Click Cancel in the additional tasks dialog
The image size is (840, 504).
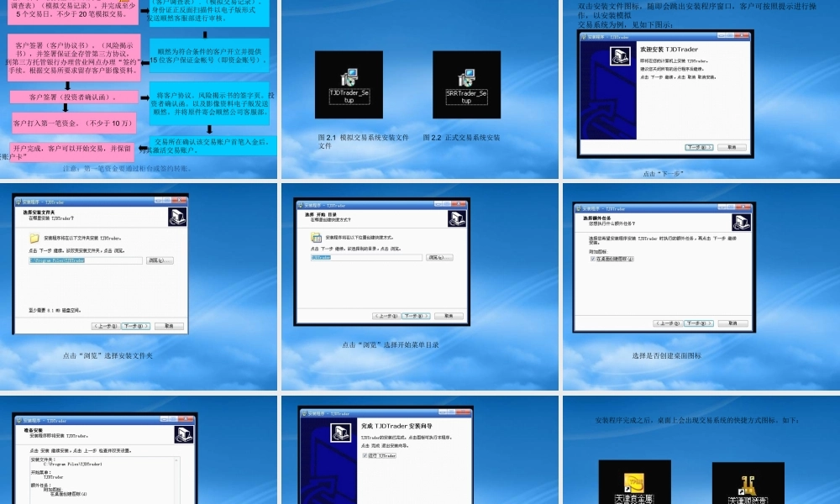tap(732, 323)
